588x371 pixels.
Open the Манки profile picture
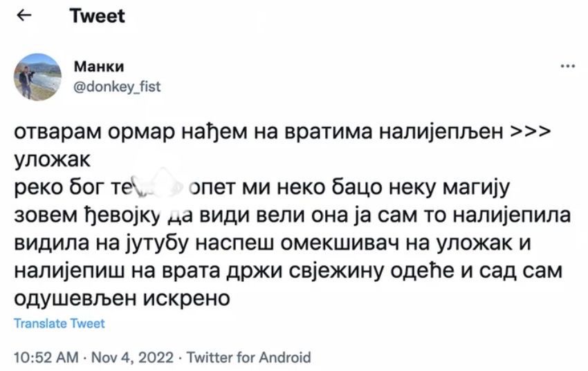tap(37, 77)
